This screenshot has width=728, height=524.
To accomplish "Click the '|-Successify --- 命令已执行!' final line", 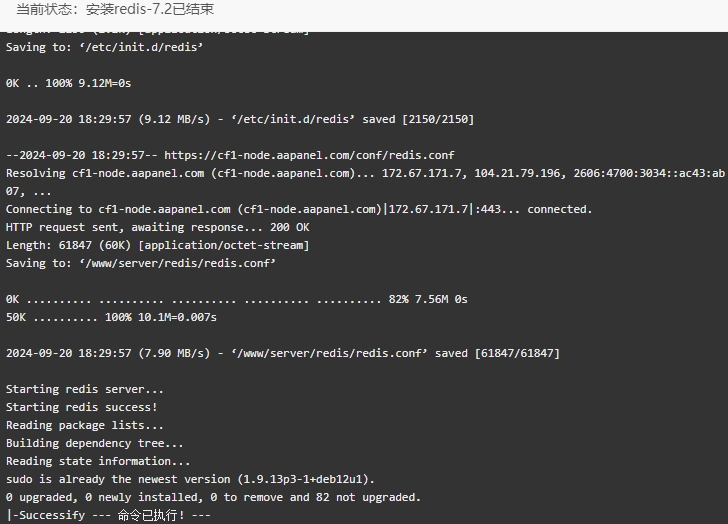I will pos(108,515).
